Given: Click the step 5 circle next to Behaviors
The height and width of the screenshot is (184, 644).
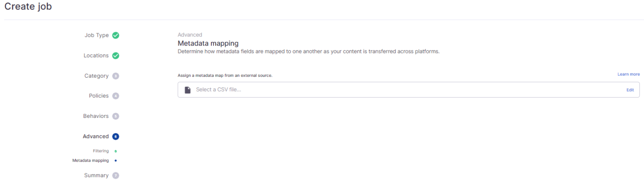Looking at the screenshot, I should (x=116, y=116).
